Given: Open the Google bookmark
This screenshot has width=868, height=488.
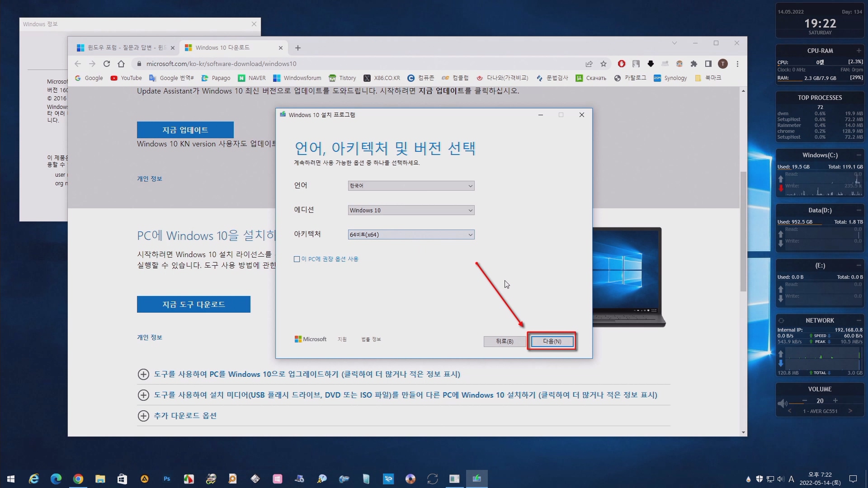Looking at the screenshot, I should tap(89, 78).
